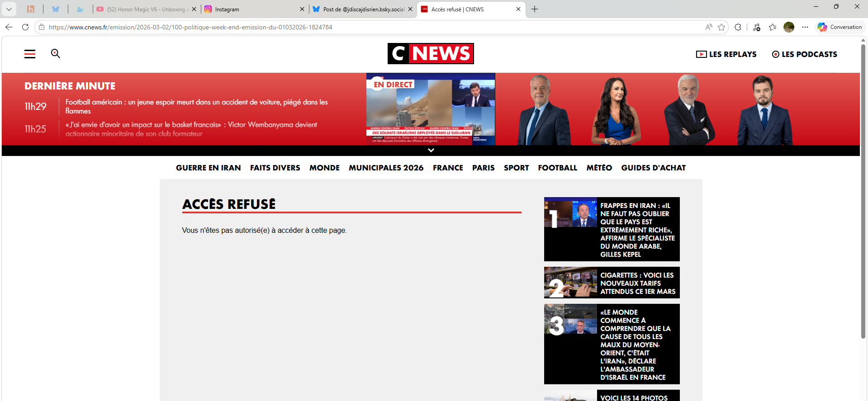Refresh the page in the browser
The width and height of the screenshot is (868, 401).
25,27
